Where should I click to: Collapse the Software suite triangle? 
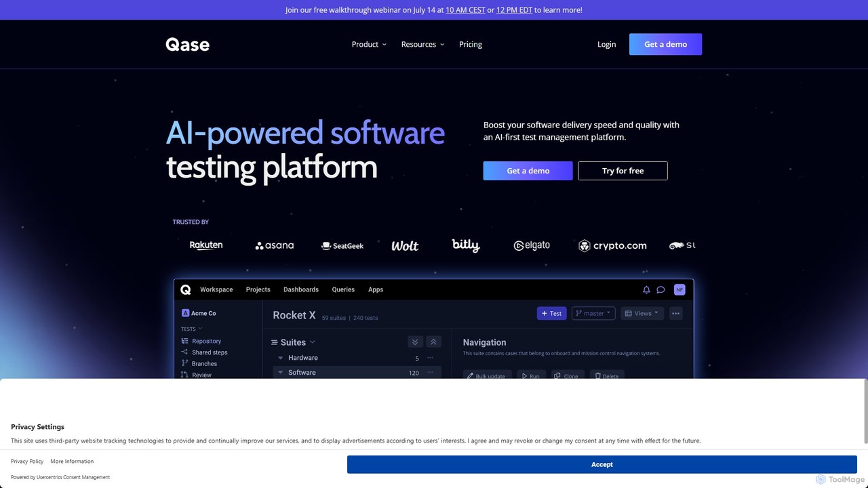coord(281,373)
